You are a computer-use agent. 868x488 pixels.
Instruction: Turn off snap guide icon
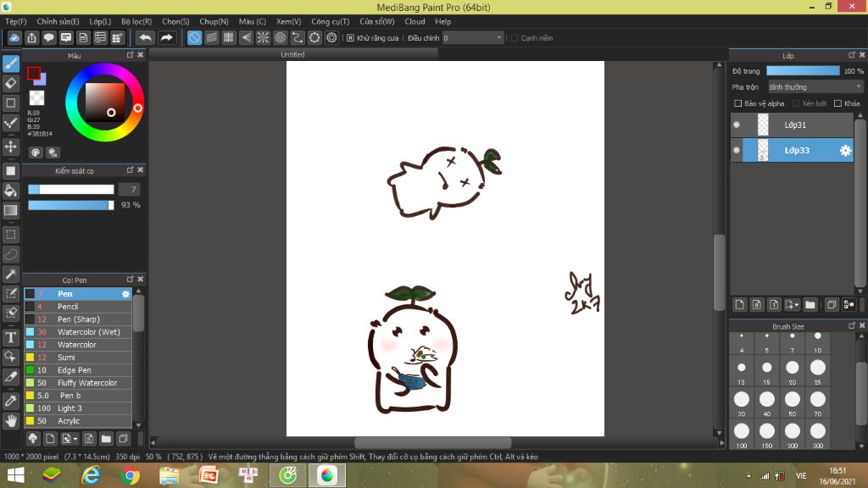tap(194, 37)
